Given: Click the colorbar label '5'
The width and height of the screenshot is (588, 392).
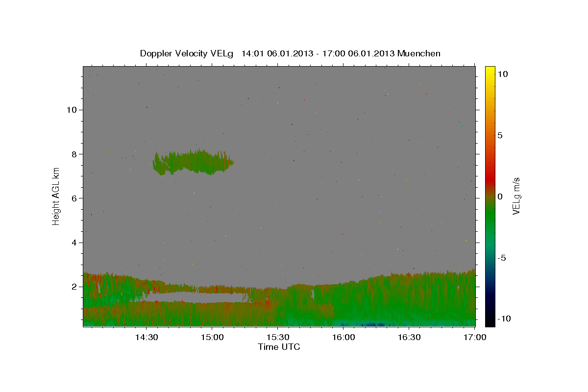Looking at the screenshot, I should point(500,136).
